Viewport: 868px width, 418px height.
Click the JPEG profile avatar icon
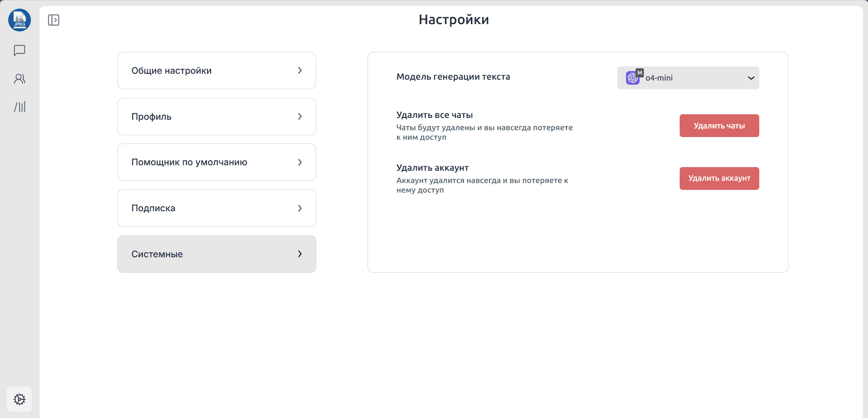(20, 20)
